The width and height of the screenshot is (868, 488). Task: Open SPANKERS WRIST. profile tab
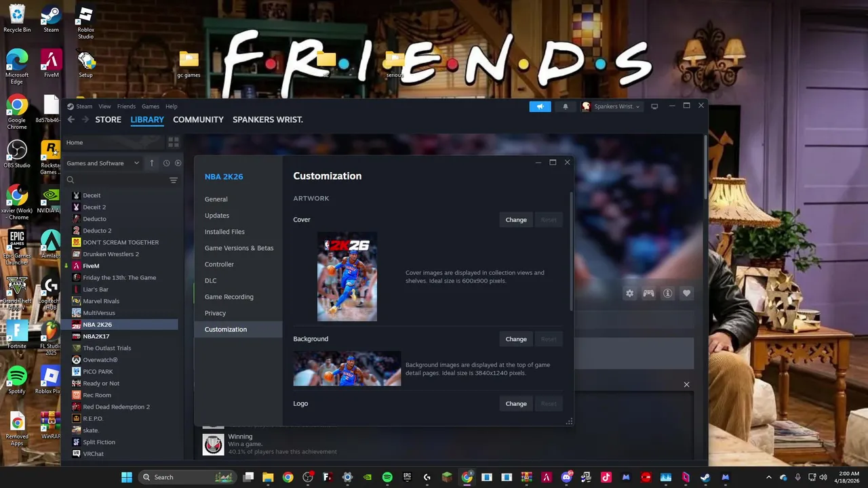coord(268,119)
